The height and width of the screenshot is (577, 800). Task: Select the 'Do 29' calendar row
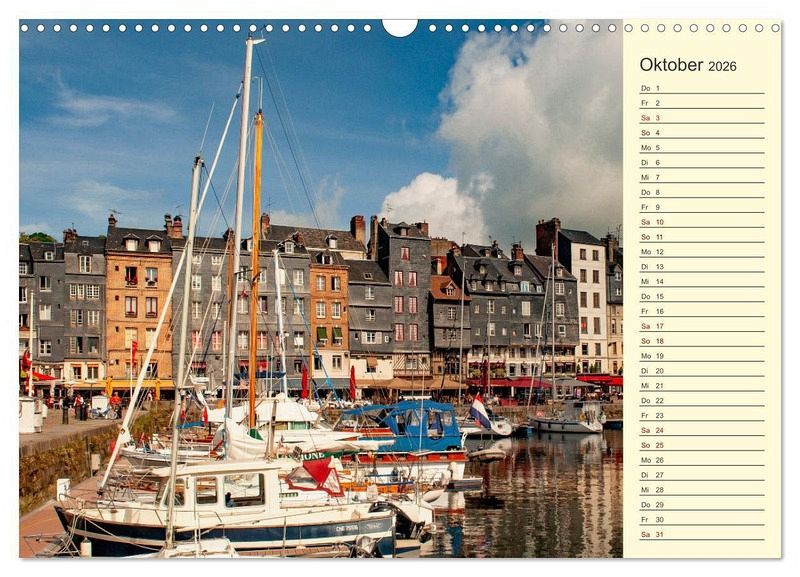click(702, 505)
